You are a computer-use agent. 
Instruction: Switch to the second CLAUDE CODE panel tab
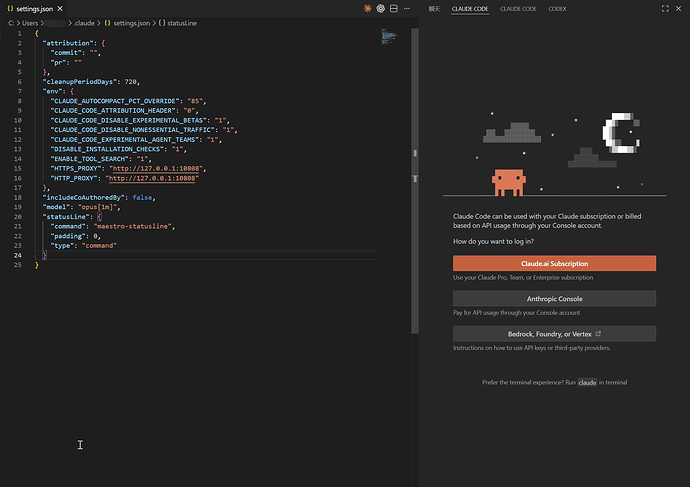[x=518, y=9]
